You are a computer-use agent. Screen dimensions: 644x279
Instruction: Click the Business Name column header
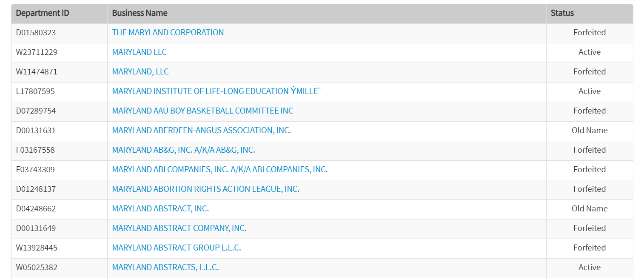140,13
